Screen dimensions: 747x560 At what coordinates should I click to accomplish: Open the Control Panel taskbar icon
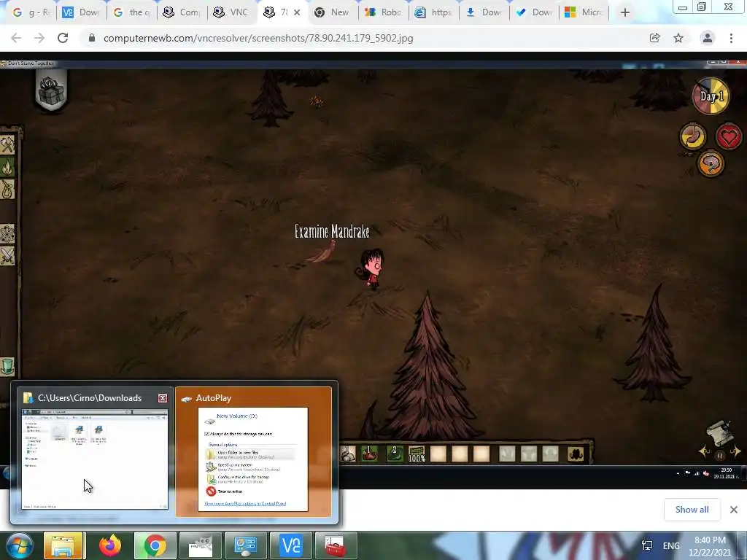click(245, 545)
